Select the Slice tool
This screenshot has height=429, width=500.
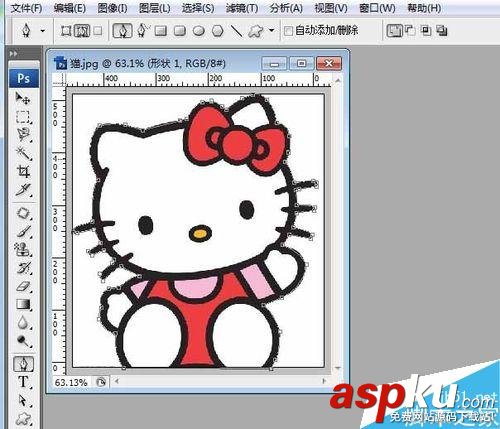click(23, 189)
